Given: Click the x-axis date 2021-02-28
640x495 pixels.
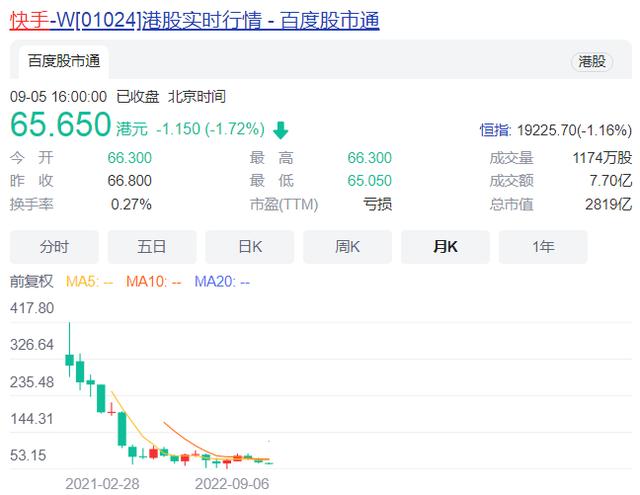Looking at the screenshot, I should [x=102, y=484].
